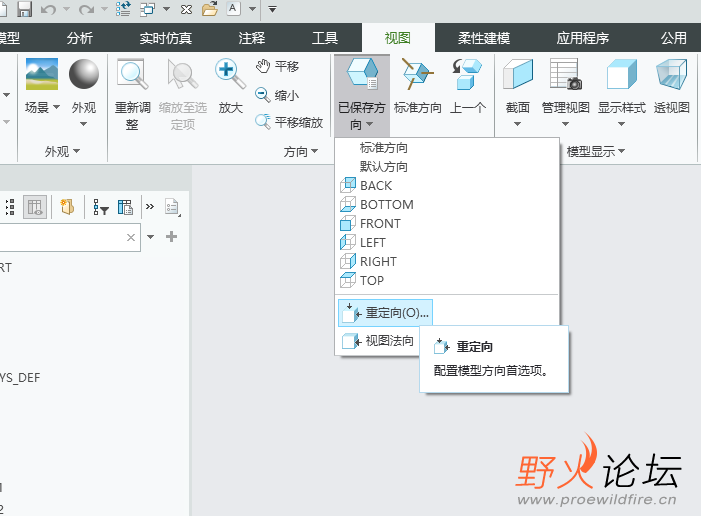Toggle the 透视图 perspective view icon

tap(671, 74)
